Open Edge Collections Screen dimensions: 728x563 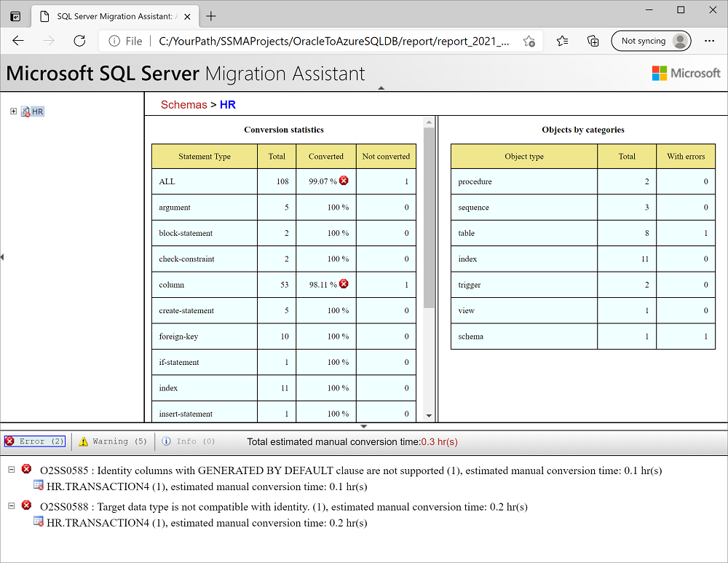(593, 42)
